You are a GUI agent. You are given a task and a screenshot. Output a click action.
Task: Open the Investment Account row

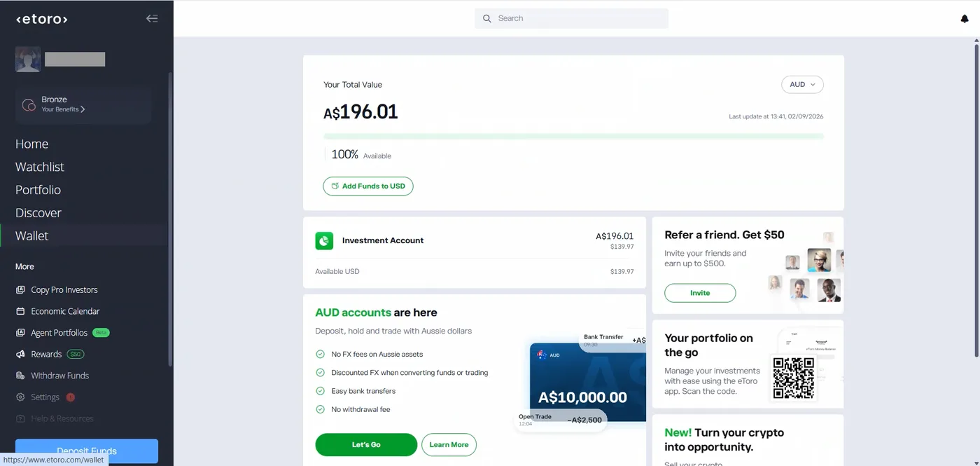point(474,241)
